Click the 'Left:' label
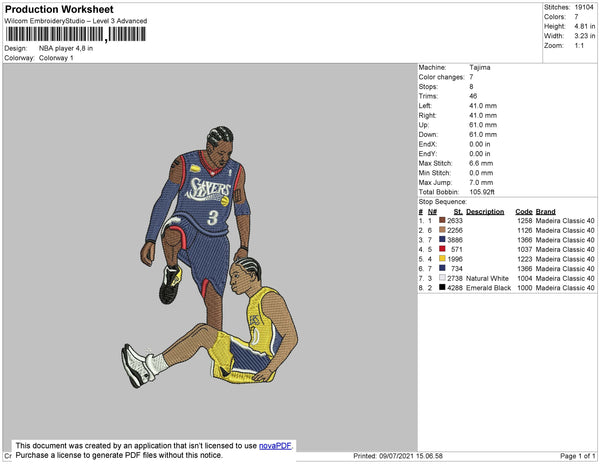The image size is (600, 464). 425,106
